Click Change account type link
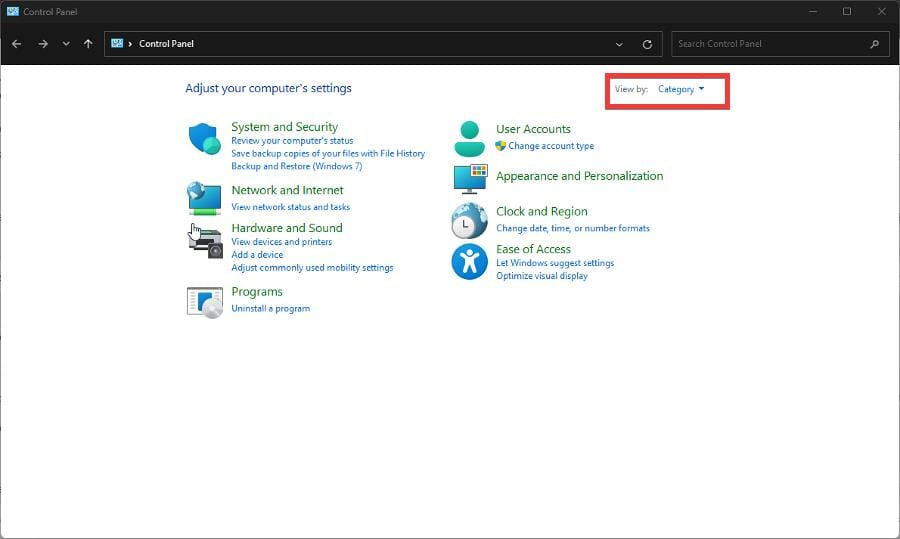The image size is (900, 539). [x=551, y=146]
